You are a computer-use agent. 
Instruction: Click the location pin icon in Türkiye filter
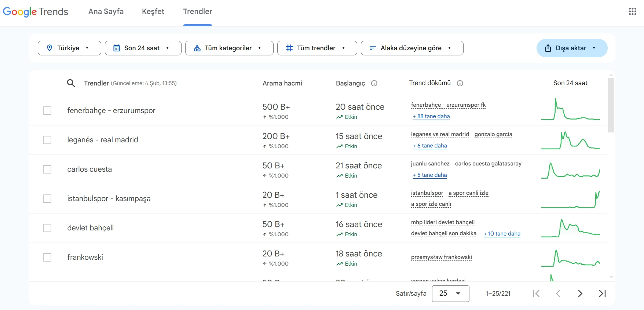tap(50, 48)
